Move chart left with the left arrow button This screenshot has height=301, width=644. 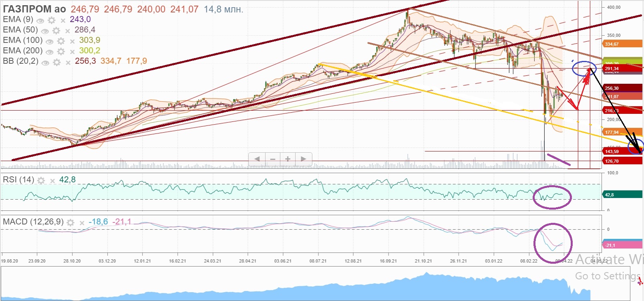coord(257,159)
